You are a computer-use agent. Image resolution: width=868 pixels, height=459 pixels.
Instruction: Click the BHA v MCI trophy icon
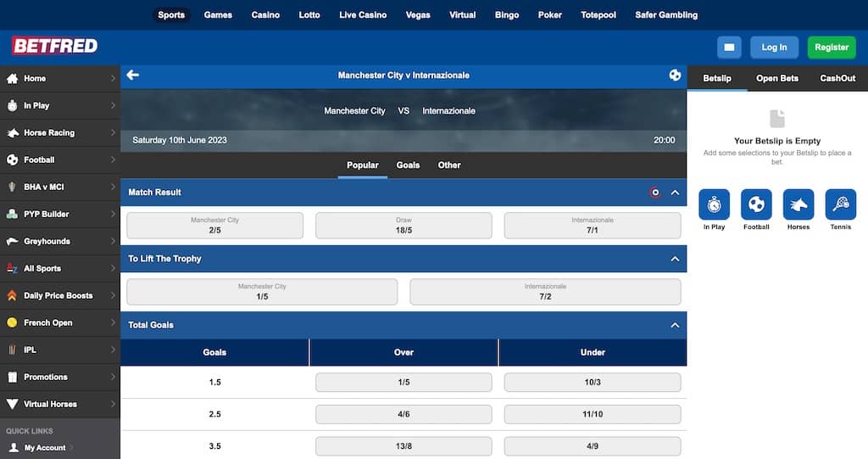click(12, 187)
